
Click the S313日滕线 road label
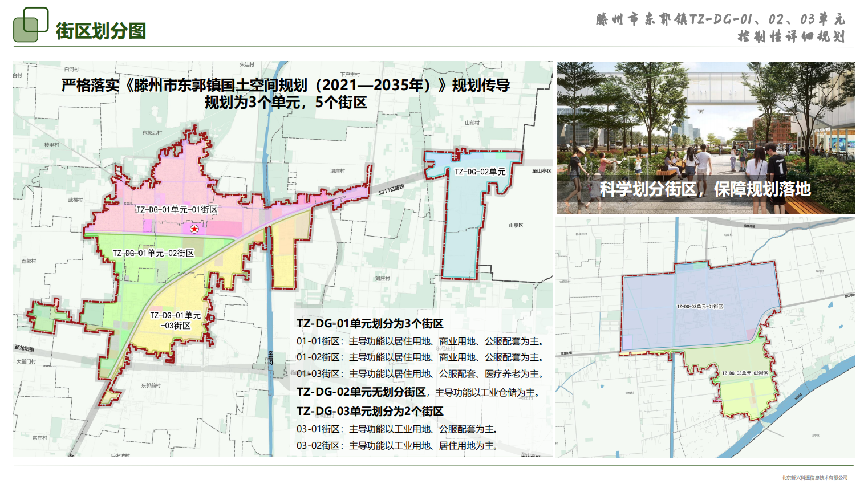pyautogui.click(x=391, y=190)
